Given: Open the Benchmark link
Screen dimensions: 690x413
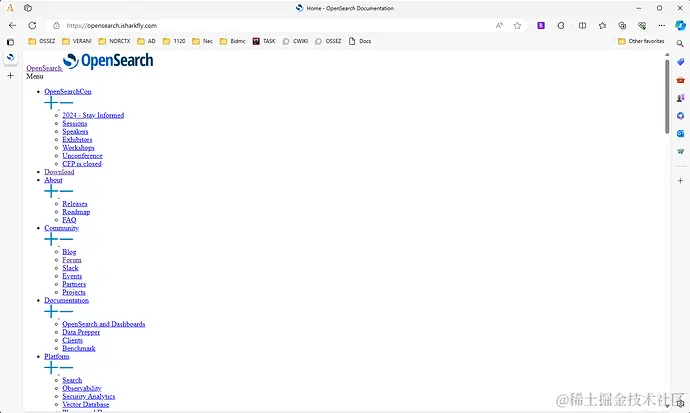Looking at the screenshot, I should (79, 348).
